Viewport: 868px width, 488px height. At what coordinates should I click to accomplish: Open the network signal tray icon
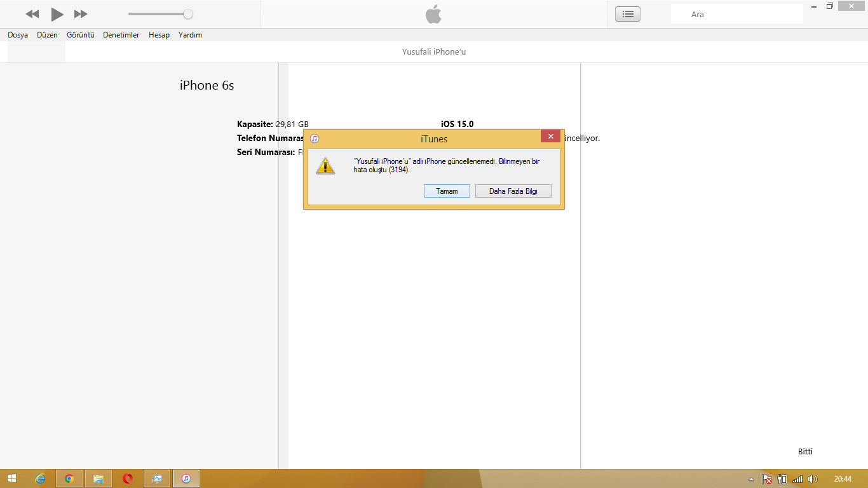[797, 479]
